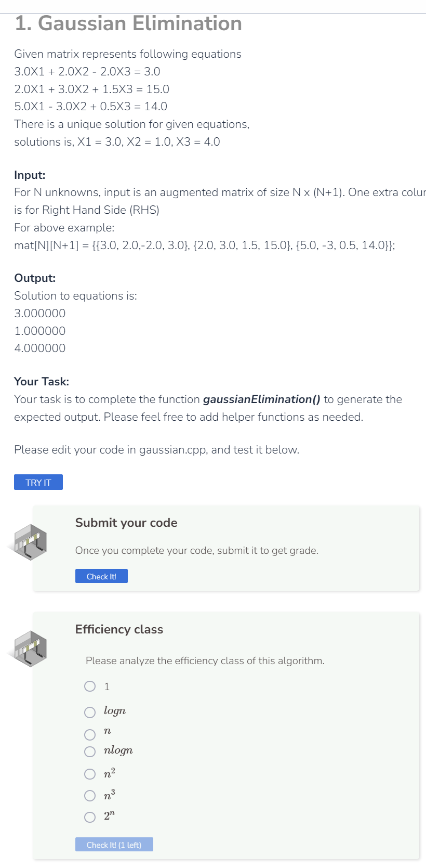Select the n cubed efficiency option
Viewport: 426px width, 868px height.
coord(89,796)
